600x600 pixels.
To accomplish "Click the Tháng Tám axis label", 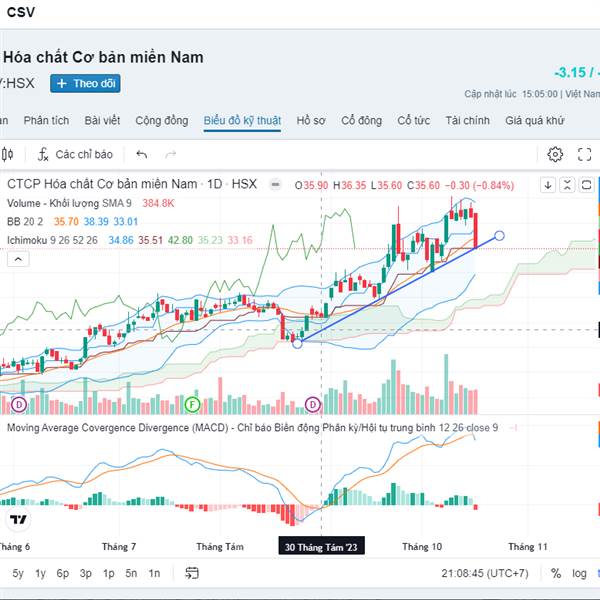I will (220, 547).
